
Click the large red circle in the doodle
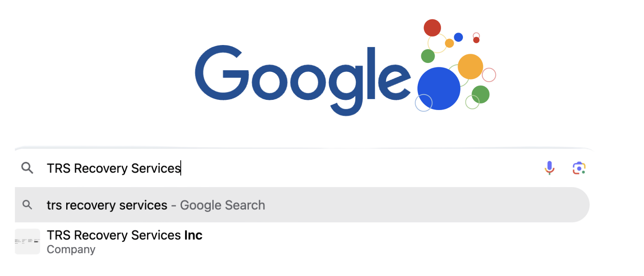coord(432,28)
